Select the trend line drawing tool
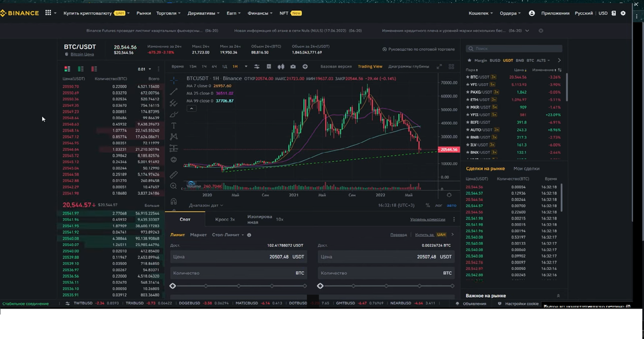The height and width of the screenshot is (339, 644). (x=173, y=91)
